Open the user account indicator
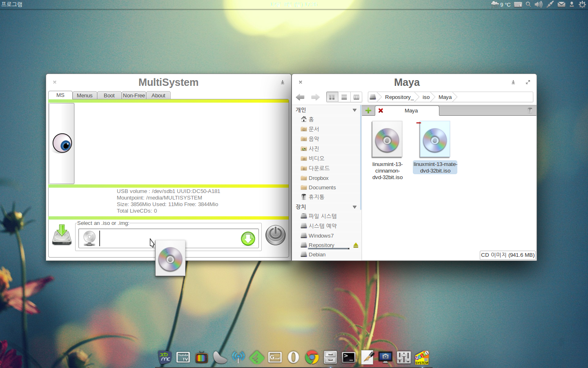This screenshot has height=368, width=588. (572, 4)
